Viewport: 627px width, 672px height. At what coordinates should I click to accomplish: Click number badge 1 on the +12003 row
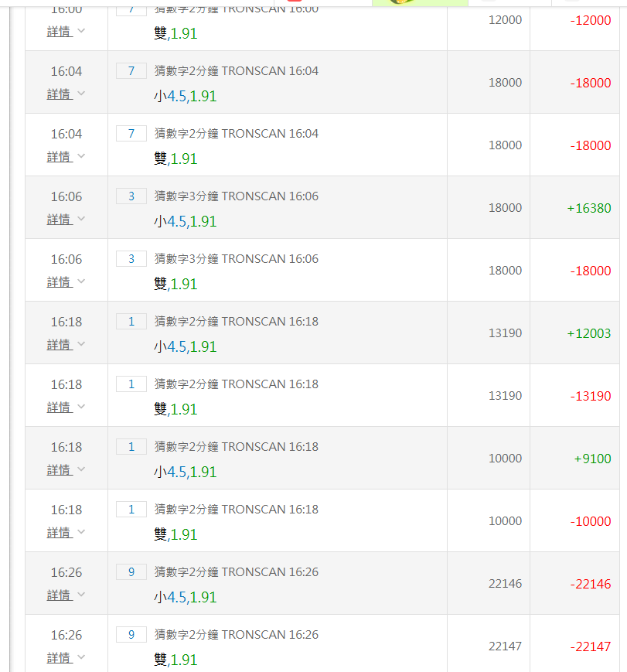(x=131, y=322)
